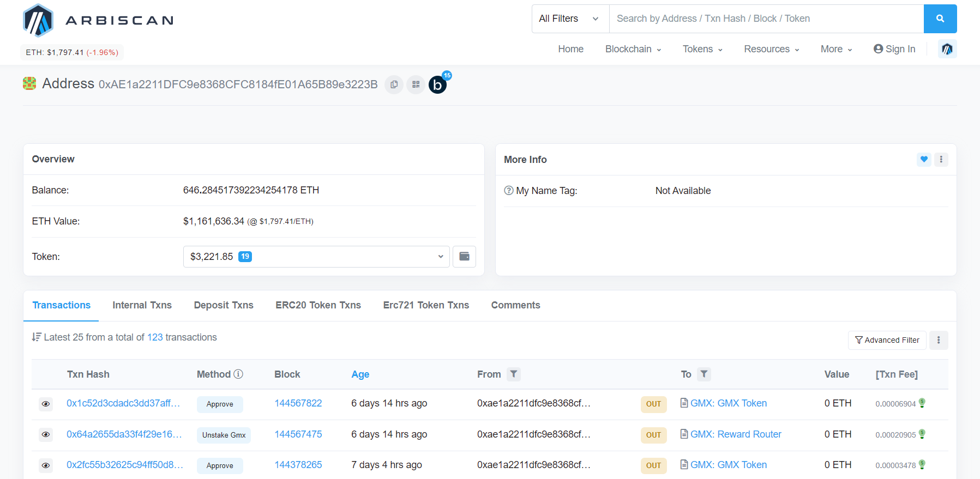Viewport: 980px width, 479px height.
Task: Show the address QR code icon
Action: (x=416, y=84)
